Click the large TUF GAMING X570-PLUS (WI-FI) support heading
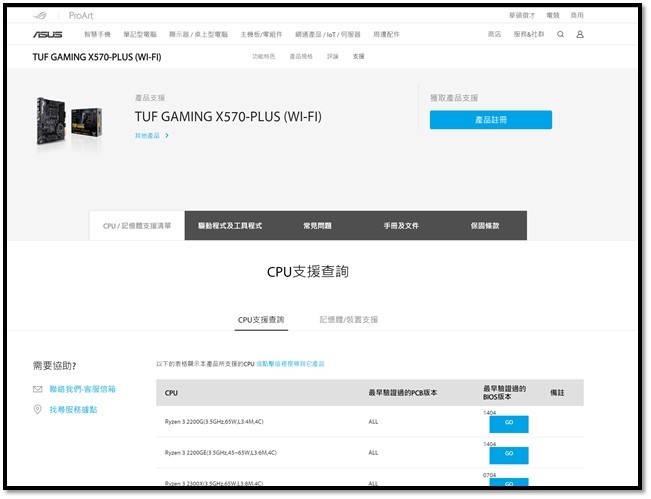The width and height of the screenshot is (651, 499). tap(228, 117)
